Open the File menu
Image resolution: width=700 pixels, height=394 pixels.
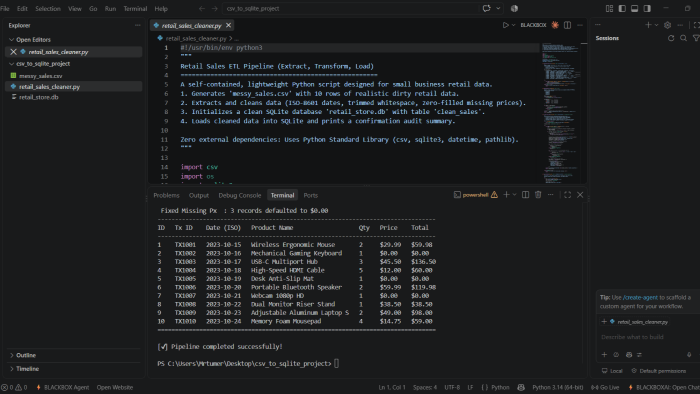click(x=5, y=8)
